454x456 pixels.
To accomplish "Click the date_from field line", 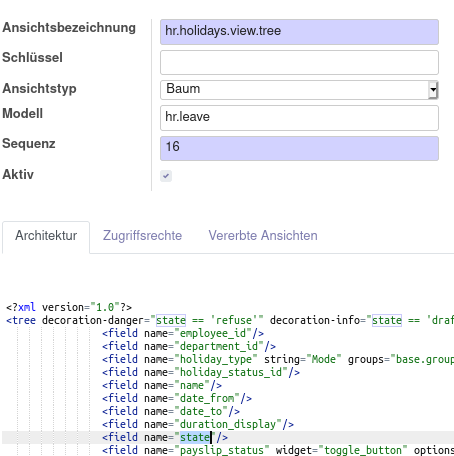I will [177, 398].
